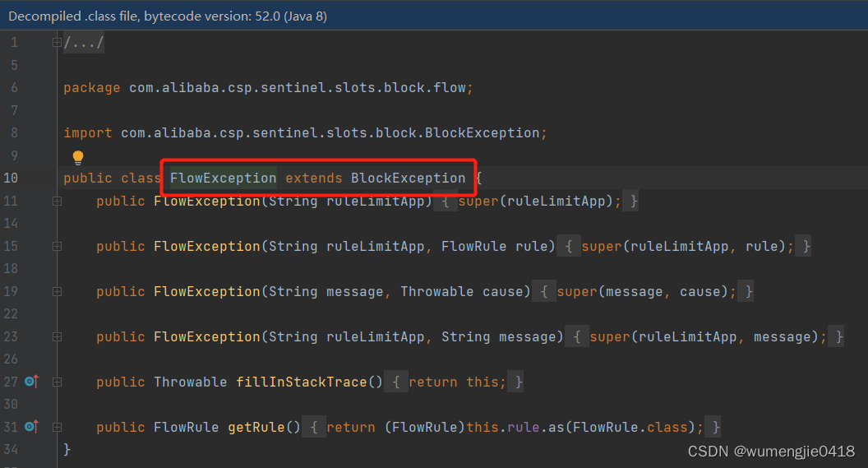Screen dimensions: 868x468
Task: Click the fillInStackTrace method name
Action: point(302,382)
